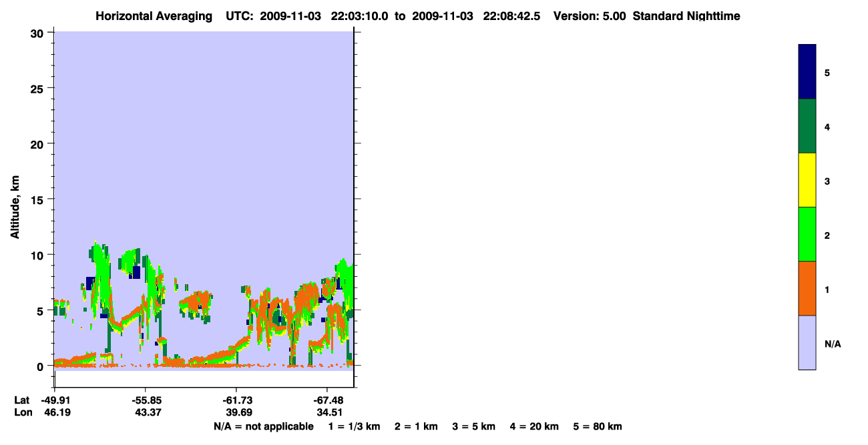Click the 'Altitude, km' axis label

coord(15,205)
